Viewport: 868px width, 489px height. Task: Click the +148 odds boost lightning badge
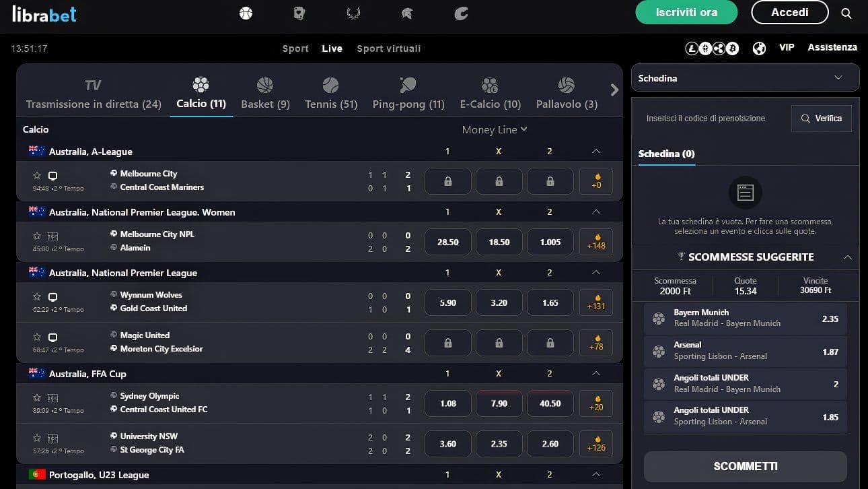[595, 241]
